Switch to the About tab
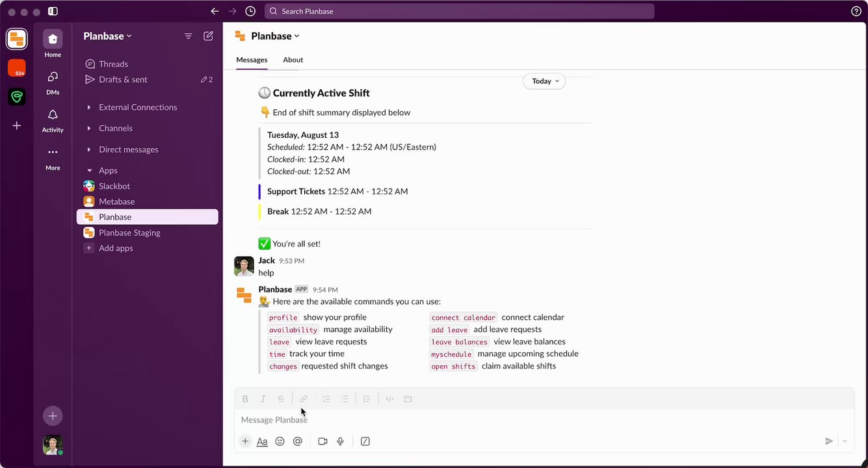 click(293, 60)
